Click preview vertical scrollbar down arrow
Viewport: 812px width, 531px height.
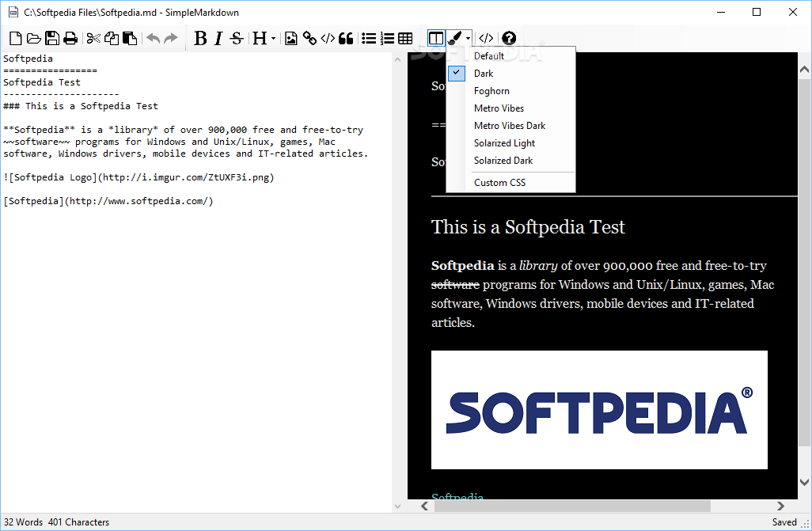point(804,482)
